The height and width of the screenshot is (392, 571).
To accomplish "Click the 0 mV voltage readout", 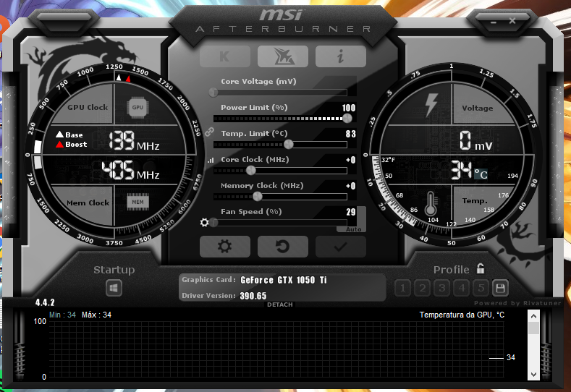I will pyautogui.click(x=475, y=141).
